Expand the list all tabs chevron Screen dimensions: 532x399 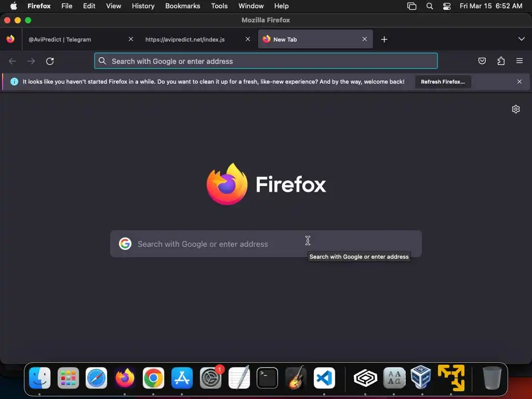pyautogui.click(x=522, y=38)
